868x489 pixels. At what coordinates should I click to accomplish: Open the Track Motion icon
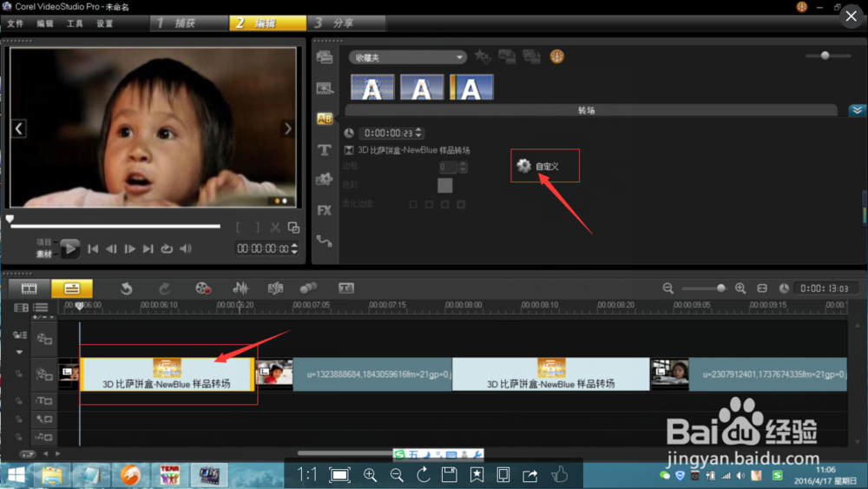click(x=308, y=288)
